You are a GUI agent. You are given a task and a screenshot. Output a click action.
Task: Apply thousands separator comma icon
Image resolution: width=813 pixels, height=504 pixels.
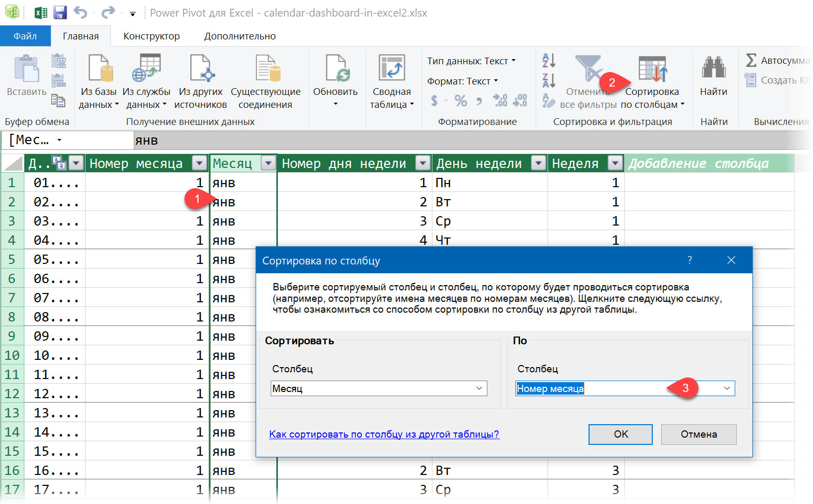479,101
